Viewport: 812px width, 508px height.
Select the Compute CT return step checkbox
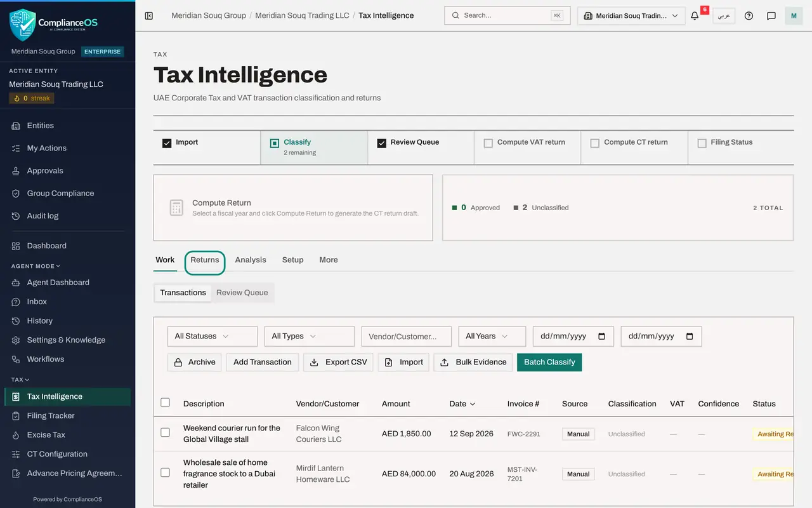595,144
